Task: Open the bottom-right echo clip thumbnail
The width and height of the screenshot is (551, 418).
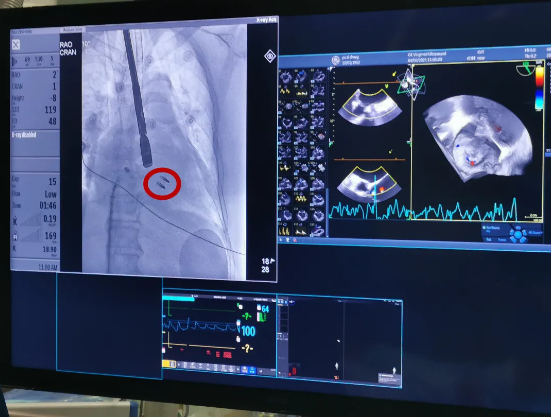Action: pyautogui.click(x=317, y=230)
